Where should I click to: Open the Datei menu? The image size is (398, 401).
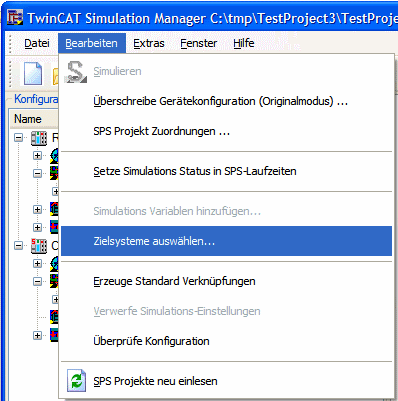37,43
